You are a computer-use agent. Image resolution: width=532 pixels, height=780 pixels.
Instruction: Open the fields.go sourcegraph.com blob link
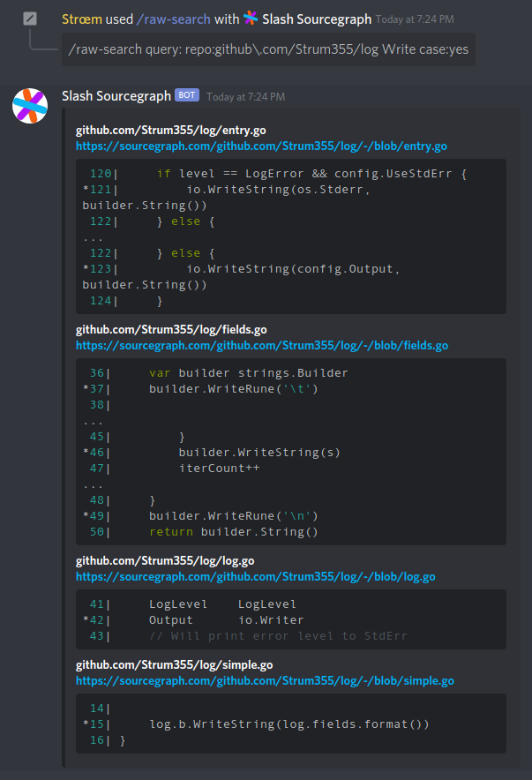[261, 346]
